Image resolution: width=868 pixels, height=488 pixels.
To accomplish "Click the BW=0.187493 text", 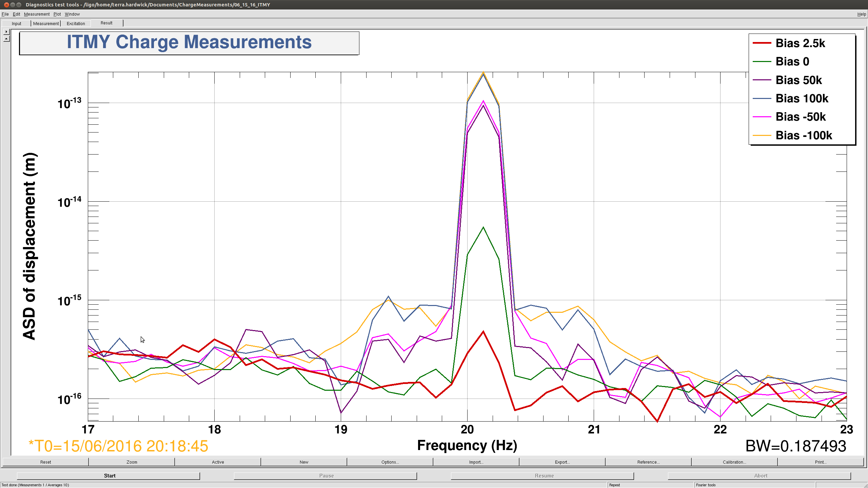I will 796,446.
